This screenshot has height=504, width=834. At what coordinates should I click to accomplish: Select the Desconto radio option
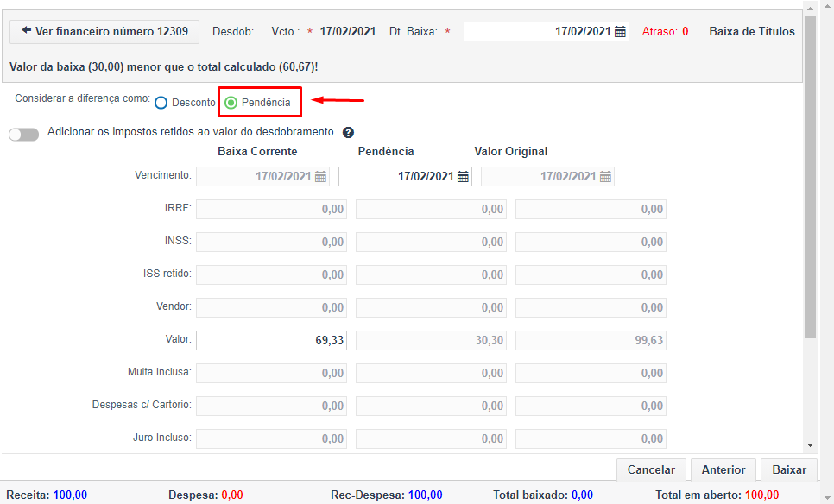click(x=161, y=103)
